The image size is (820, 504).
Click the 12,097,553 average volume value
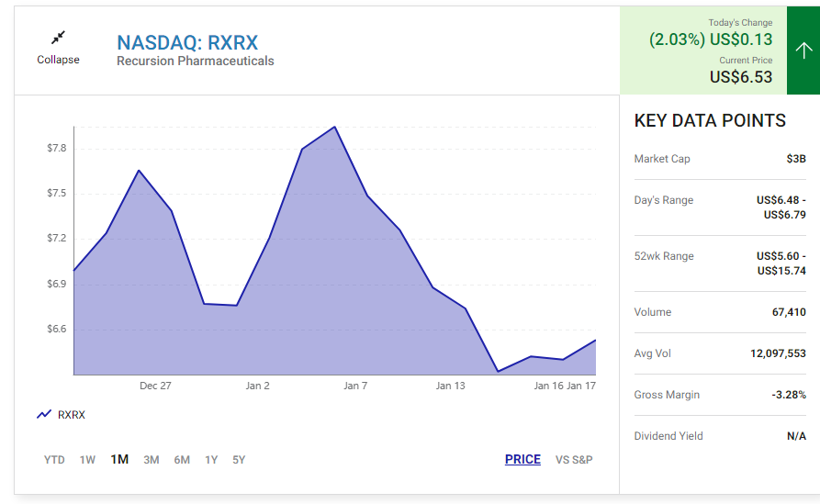pos(778,353)
